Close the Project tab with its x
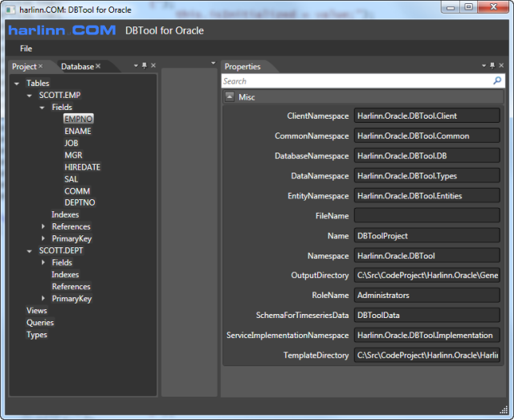The width and height of the screenshot is (514, 420). (41, 66)
